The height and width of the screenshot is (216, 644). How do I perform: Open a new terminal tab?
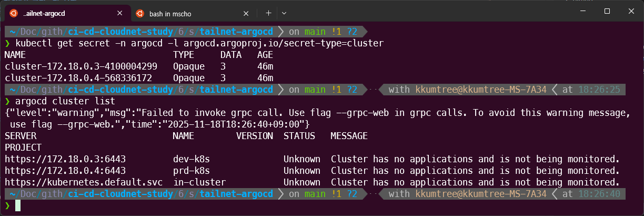click(268, 13)
